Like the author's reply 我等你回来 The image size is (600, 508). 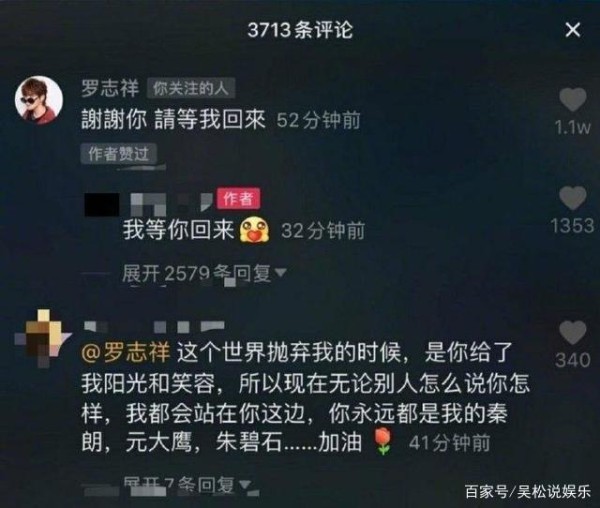click(572, 198)
